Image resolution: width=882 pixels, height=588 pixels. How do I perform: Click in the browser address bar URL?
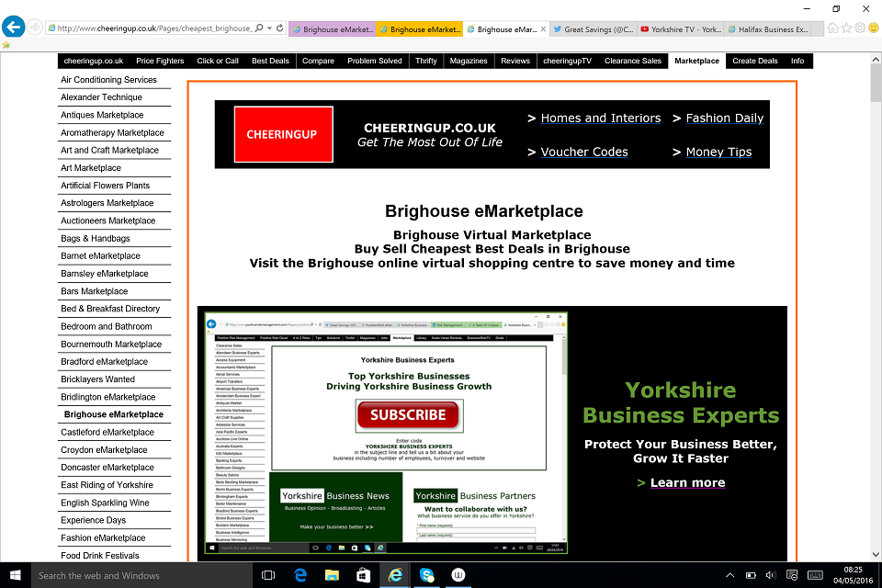click(153, 28)
